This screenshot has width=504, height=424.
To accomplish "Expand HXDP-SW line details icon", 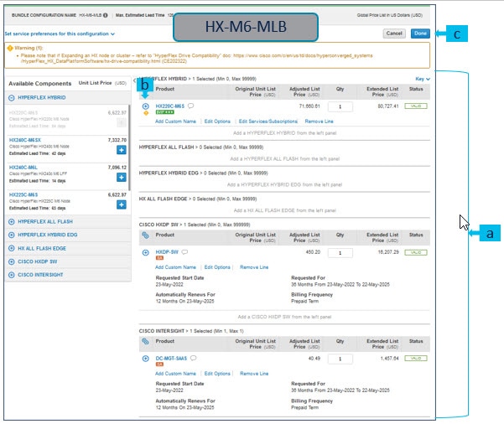I will [x=146, y=252].
